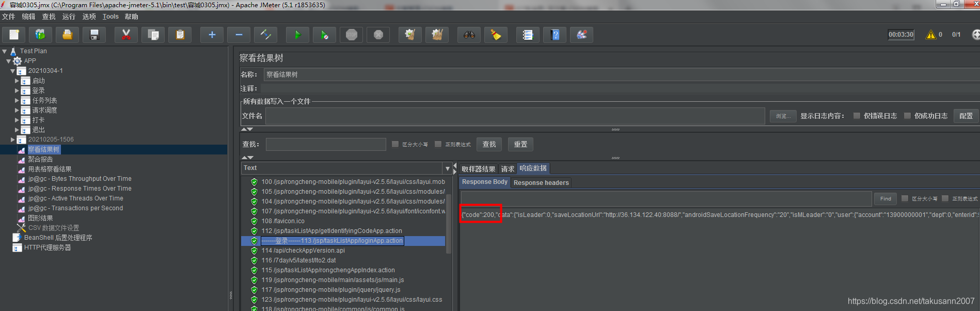
Task: Click Start no pauses icon
Action: (x=324, y=35)
